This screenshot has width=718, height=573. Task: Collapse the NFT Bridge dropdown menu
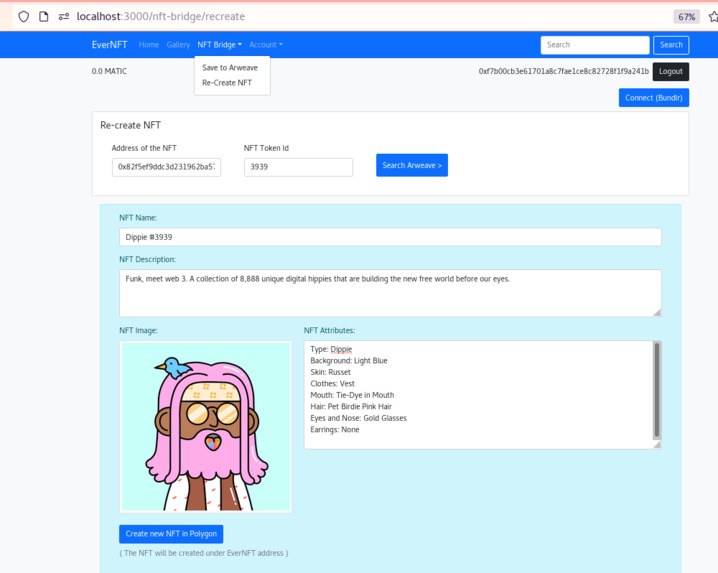click(x=219, y=44)
